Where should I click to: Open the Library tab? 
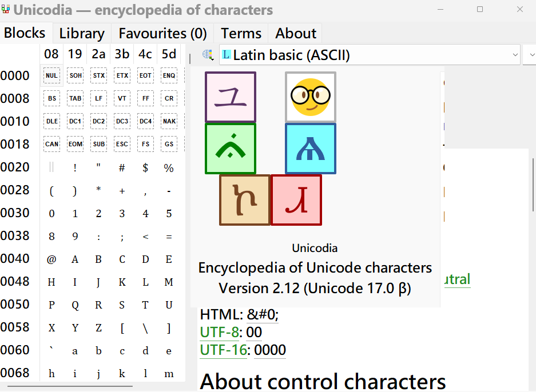82,34
